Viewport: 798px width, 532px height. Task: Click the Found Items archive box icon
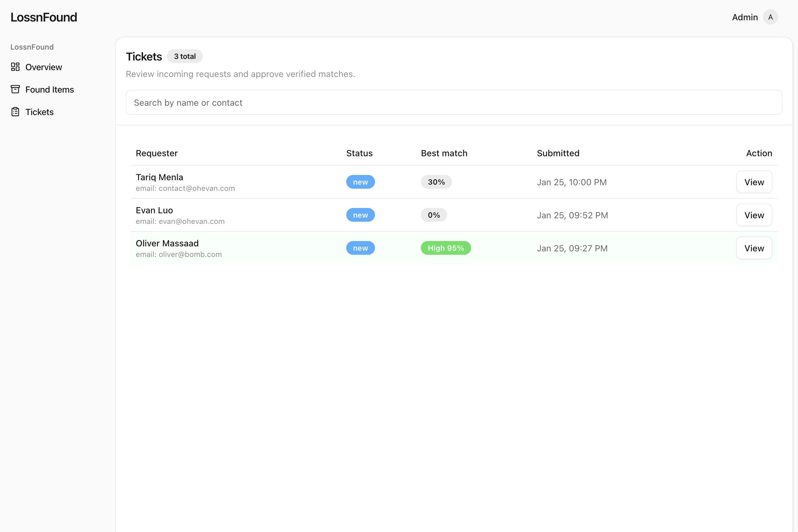[15, 89]
